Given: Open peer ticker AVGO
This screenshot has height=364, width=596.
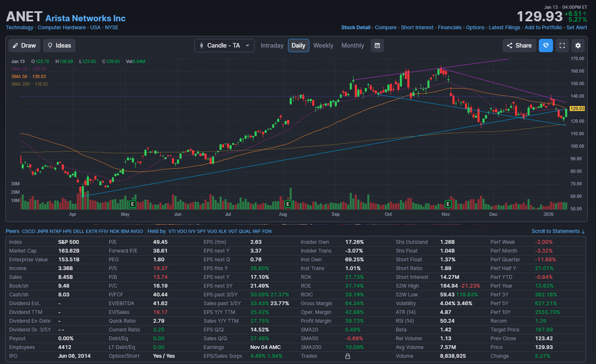Looking at the screenshot, I should coord(136,231).
